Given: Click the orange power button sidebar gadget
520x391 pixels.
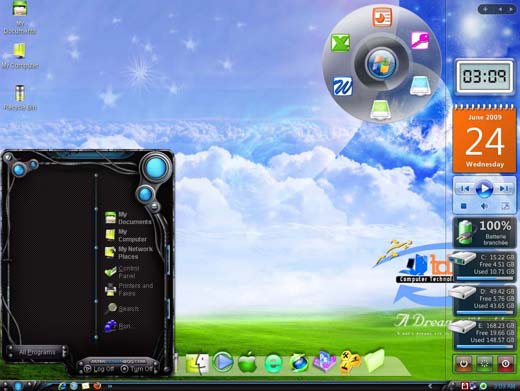Looking at the screenshot, I should 464,364.
